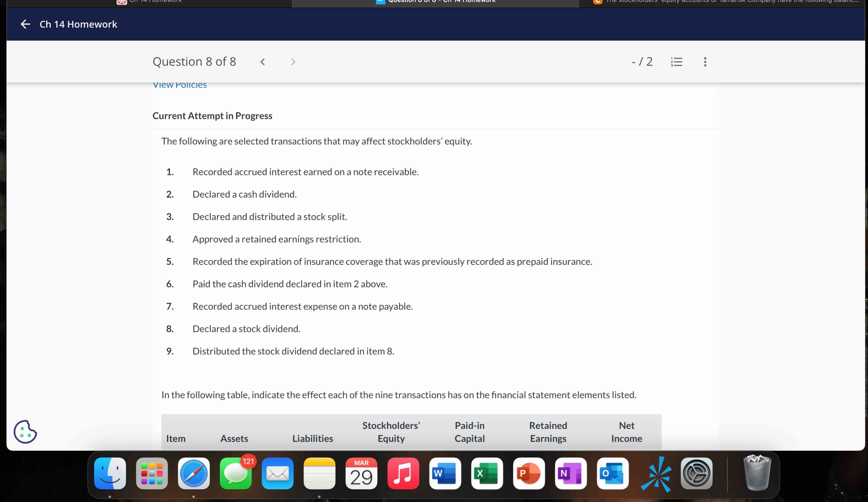Launch Microsoft Excel from the dock

pos(487,473)
